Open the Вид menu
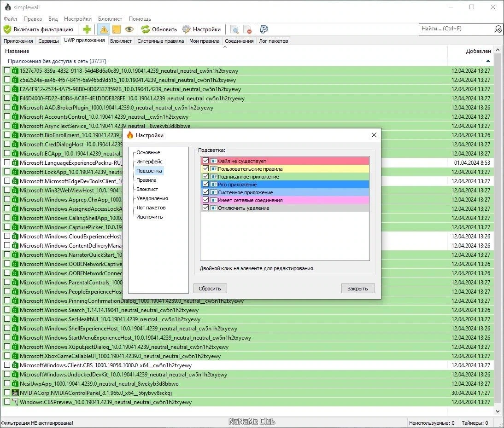The width and height of the screenshot is (504, 428). click(53, 18)
